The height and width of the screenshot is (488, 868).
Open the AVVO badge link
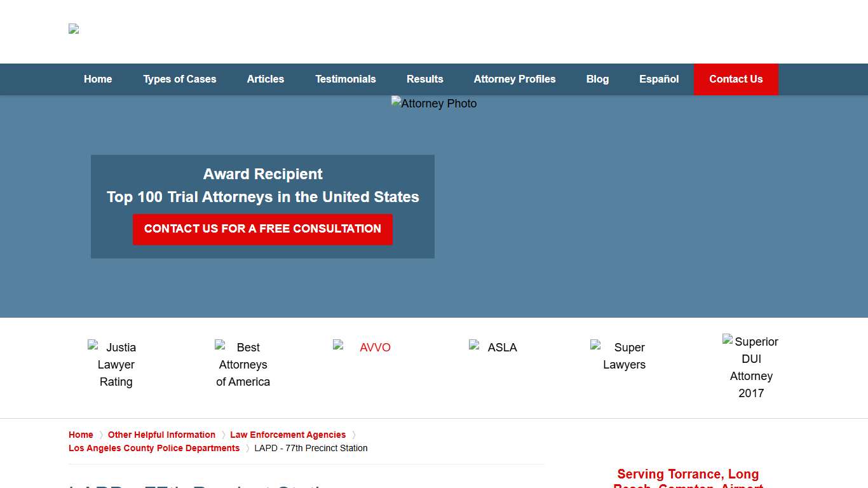coord(369,348)
